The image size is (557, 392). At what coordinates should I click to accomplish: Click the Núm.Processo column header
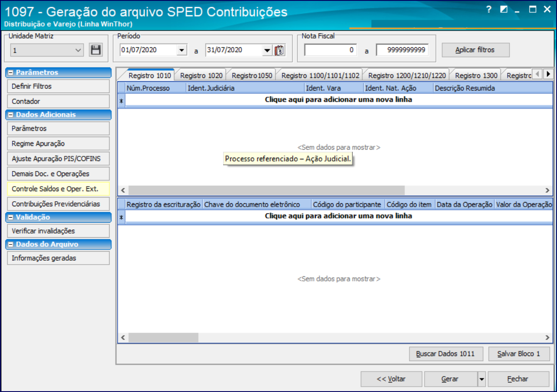pos(156,88)
